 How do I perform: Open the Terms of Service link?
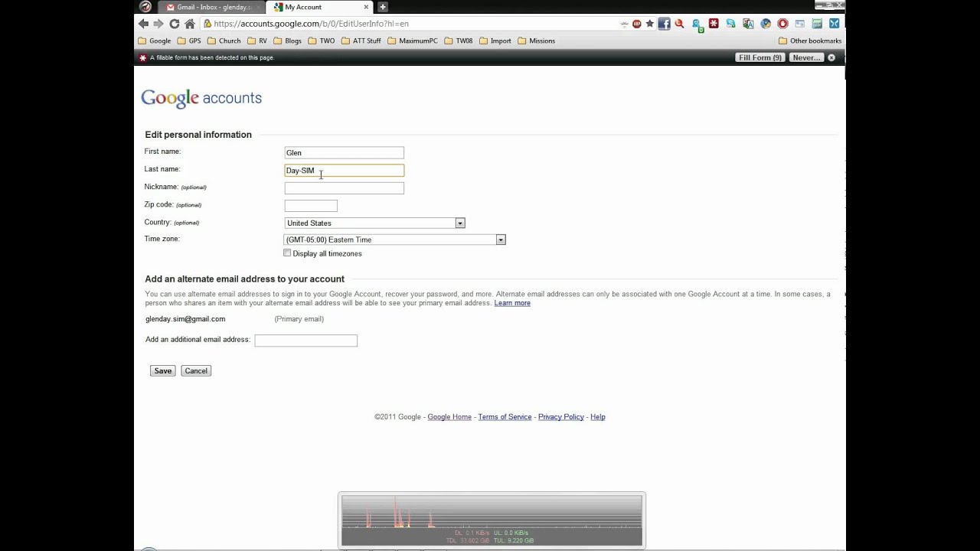(x=505, y=417)
